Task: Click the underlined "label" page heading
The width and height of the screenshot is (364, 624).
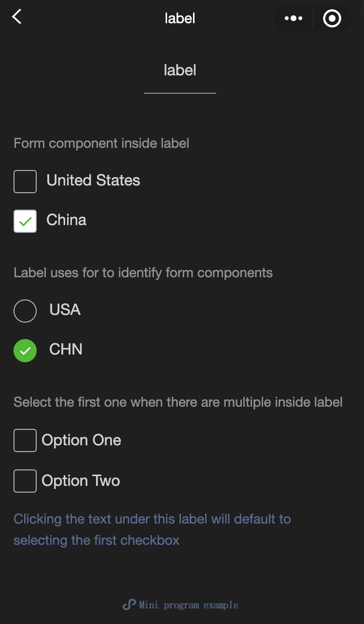Action: [180, 71]
